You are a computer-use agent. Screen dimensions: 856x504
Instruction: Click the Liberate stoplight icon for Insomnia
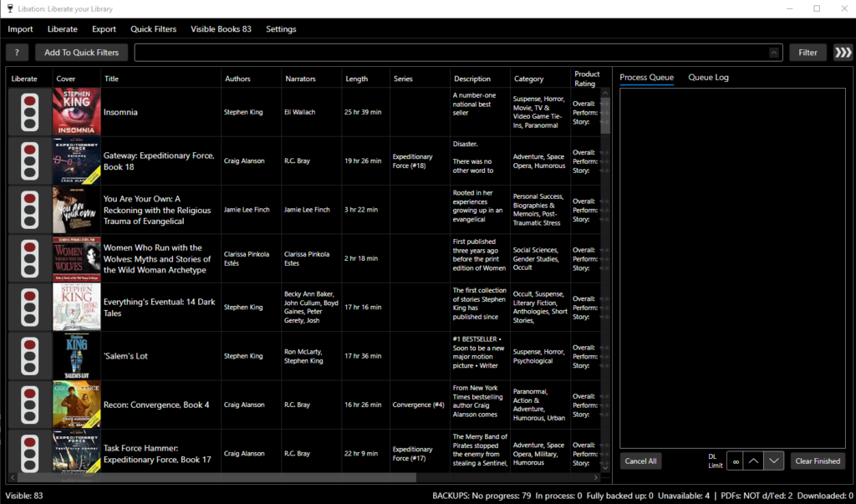point(29,112)
